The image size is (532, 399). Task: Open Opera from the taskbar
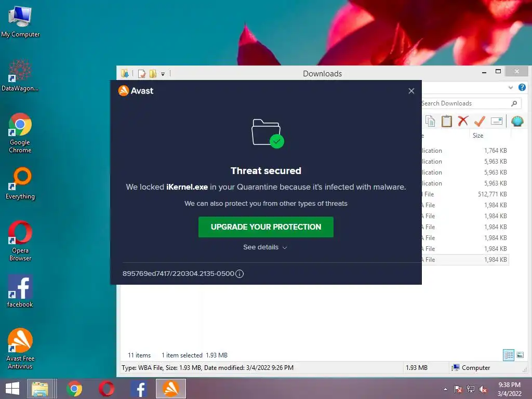107,389
